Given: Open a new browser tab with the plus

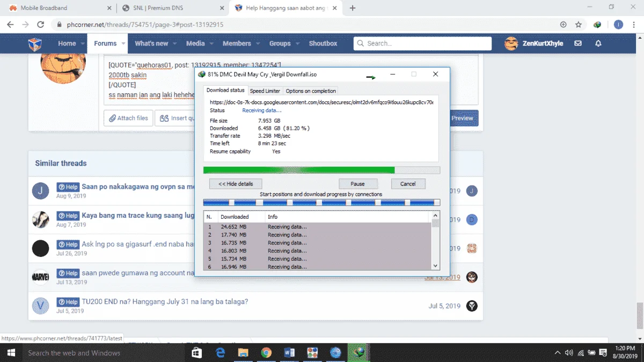Looking at the screenshot, I should pos(353,8).
